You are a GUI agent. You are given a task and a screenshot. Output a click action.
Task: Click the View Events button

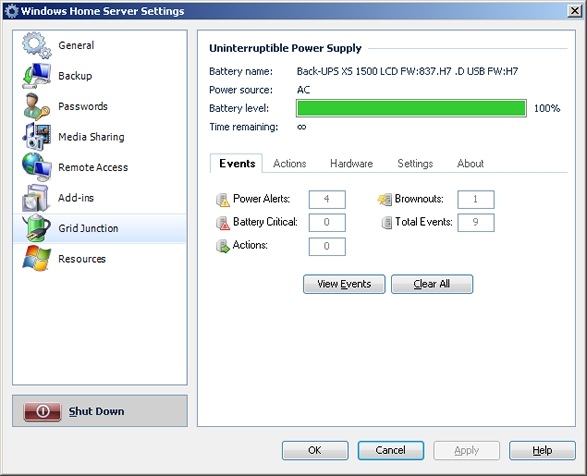(344, 284)
